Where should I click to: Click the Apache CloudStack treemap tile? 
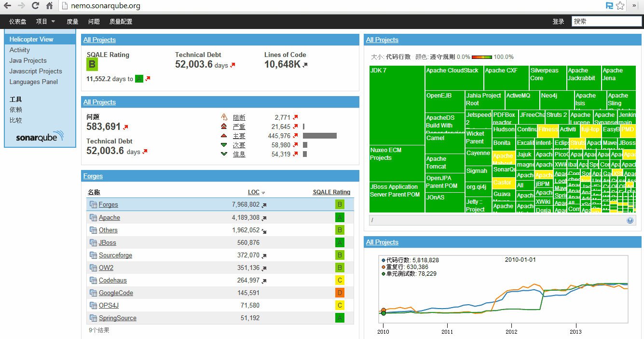click(454, 78)
